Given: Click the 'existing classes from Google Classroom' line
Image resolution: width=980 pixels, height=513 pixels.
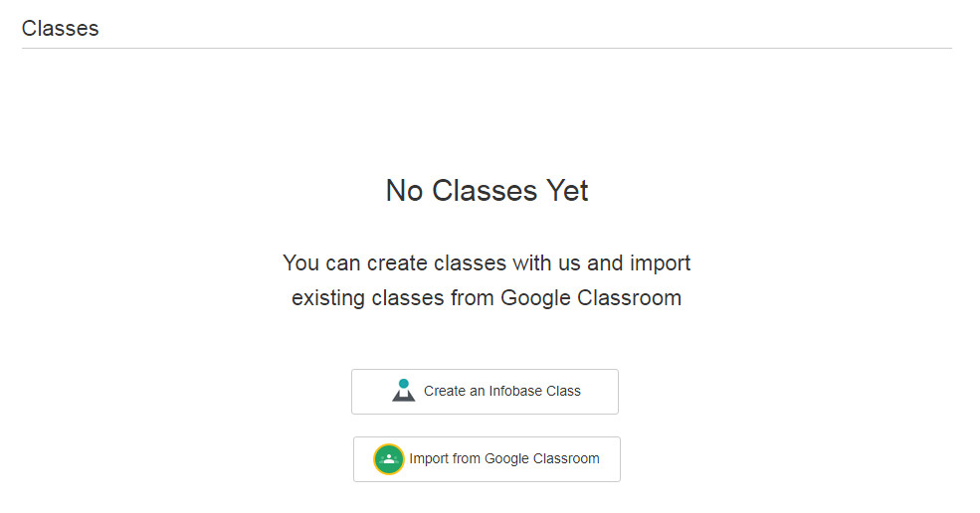Looking at the screenshot, I should (x=487, y=297).
